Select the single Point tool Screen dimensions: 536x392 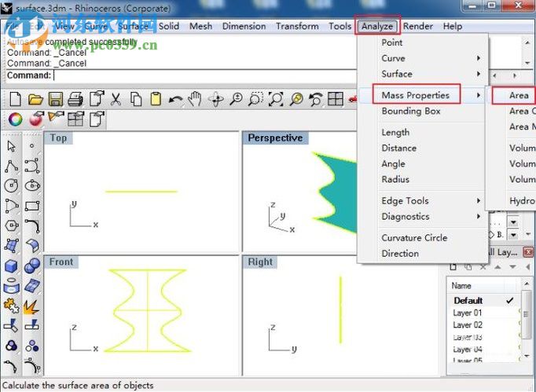31,146
